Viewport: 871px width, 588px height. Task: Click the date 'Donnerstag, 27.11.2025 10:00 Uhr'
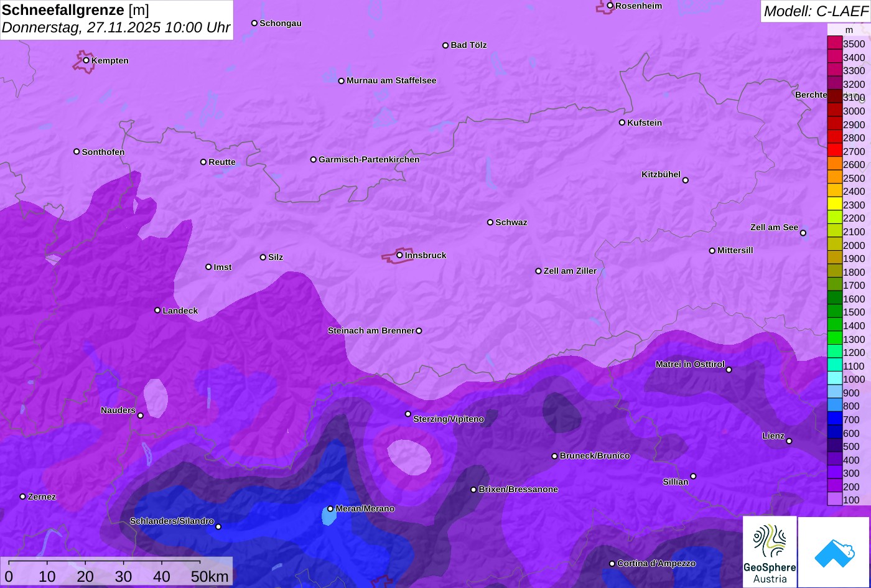tap(116, 28)
